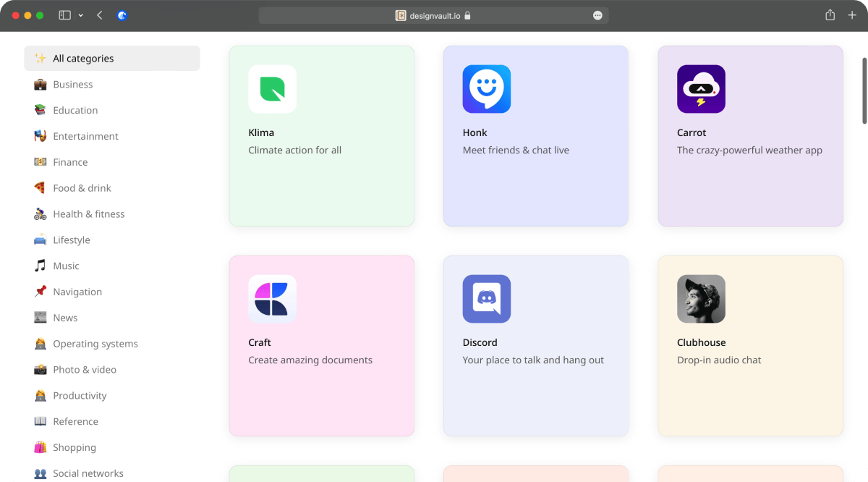Choose the Social networks category label

click(x=88, y=473)
